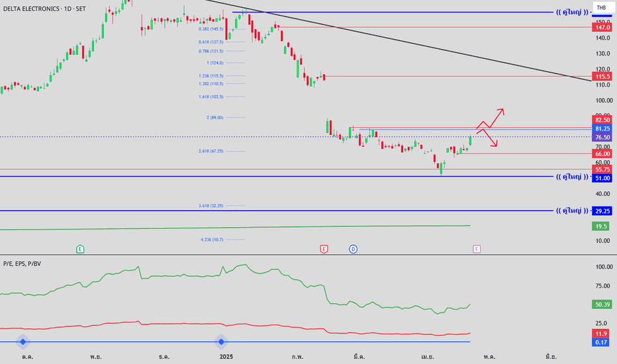Viewport: 617px width, 364px height.
Task: Click the red earnings E marker
Action: click(324, 249)
